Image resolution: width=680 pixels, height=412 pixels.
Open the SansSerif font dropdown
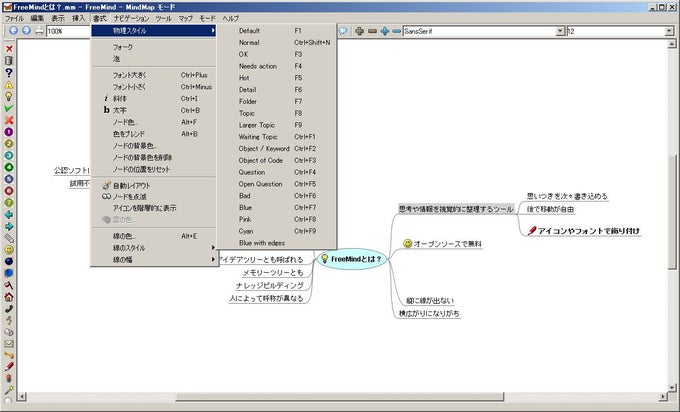pos(560,31)
